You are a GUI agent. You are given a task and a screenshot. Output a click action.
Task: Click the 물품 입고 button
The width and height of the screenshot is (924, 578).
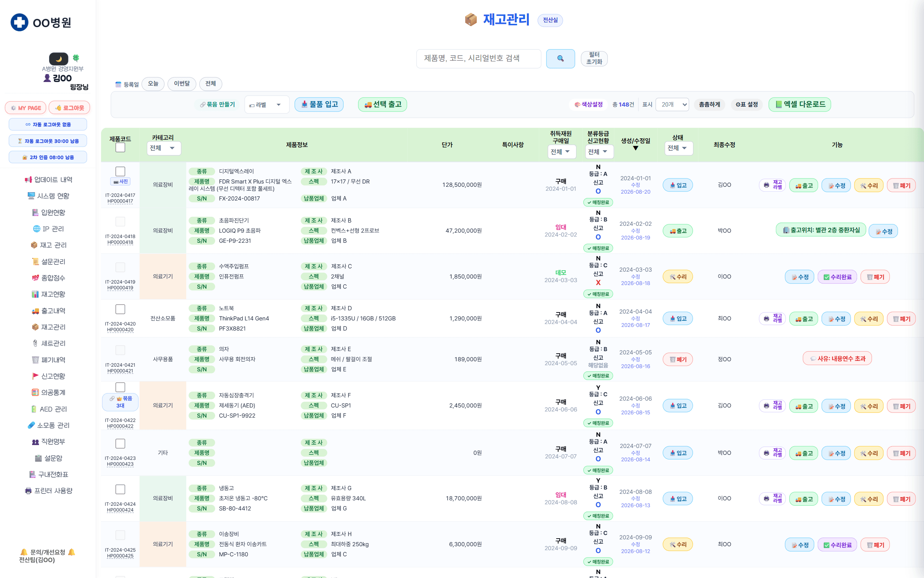[319, 104]
